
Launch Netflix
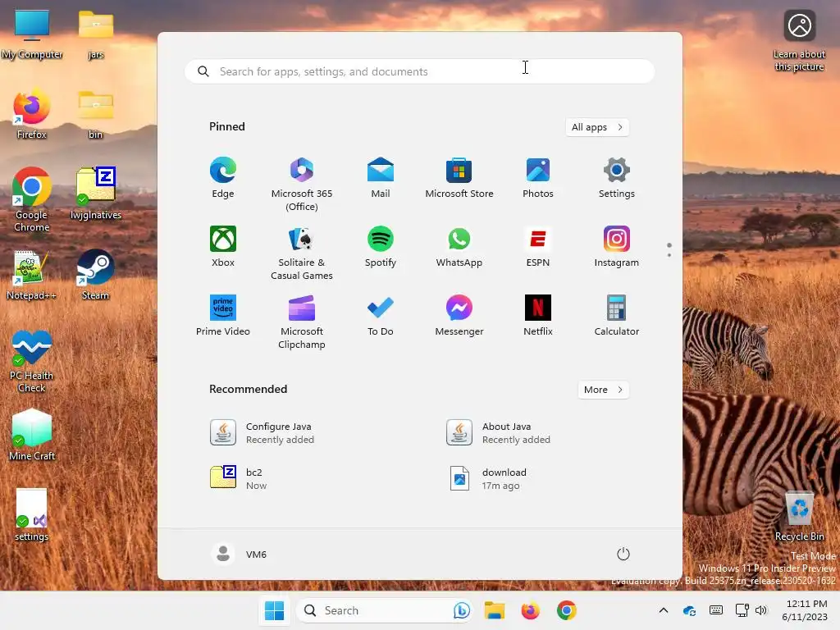[538, 316]
